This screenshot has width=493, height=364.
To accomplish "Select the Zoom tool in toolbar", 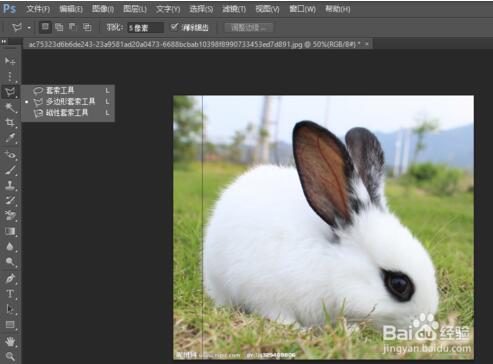I will point(10,356).
